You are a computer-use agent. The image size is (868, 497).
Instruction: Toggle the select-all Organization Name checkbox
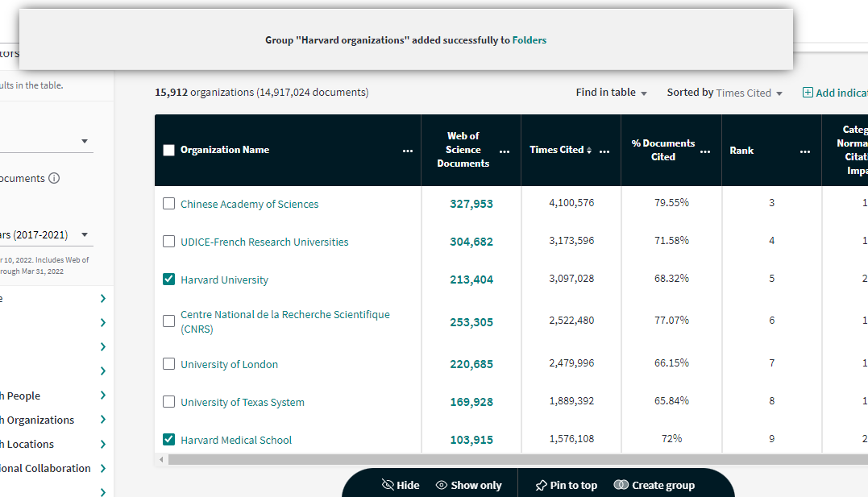168,150
